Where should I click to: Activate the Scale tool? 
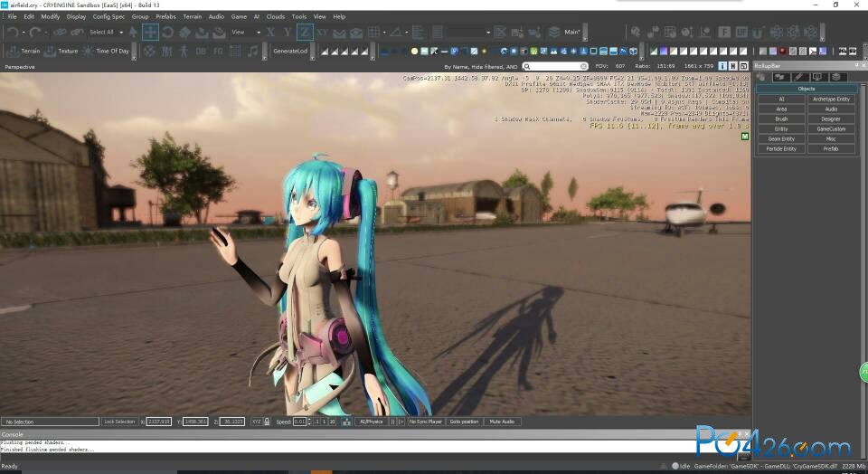184,33
